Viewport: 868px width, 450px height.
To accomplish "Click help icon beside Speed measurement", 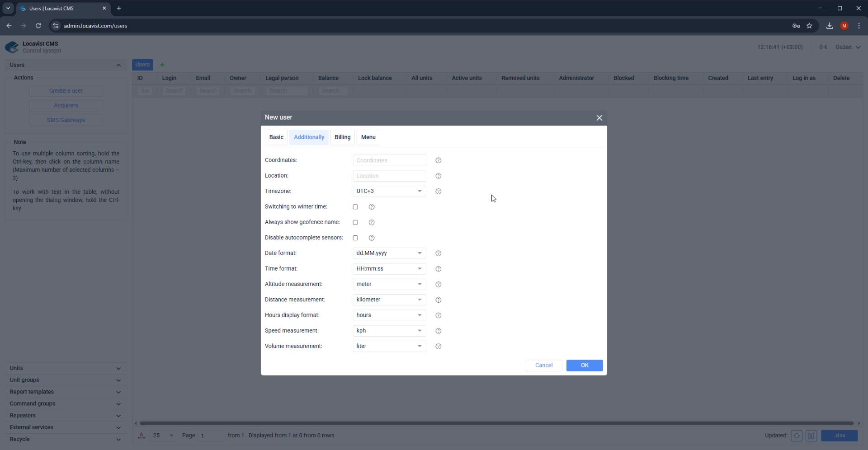I will tap(438, 331).
